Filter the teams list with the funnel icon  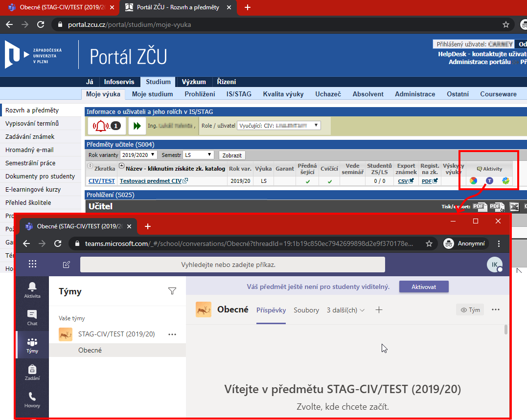(x=172, y=291)
